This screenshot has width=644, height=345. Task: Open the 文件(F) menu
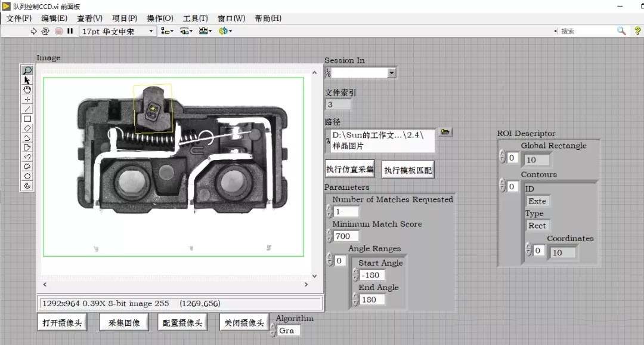tap(19, 18)
